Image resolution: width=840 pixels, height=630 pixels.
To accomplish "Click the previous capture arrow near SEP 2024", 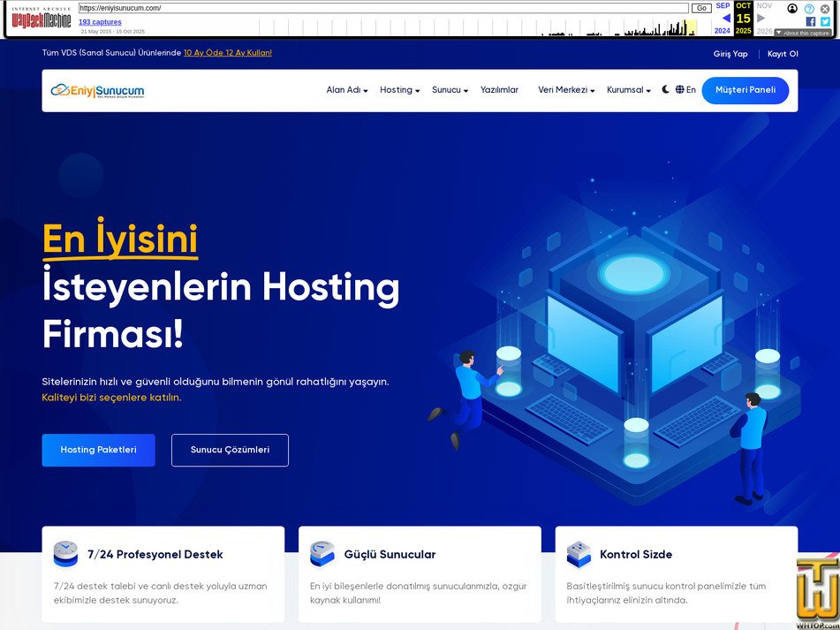I will pyautogui.click(x=726, y=18).
